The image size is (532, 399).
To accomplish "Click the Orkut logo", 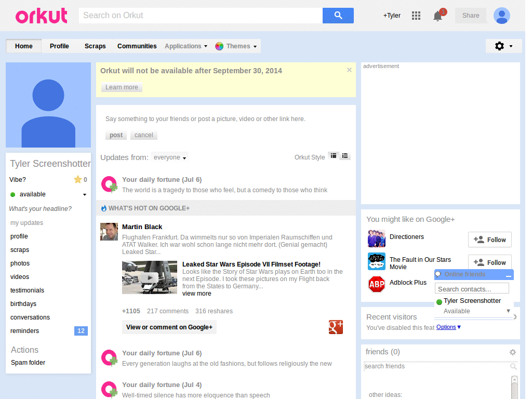I will [42, 16].
